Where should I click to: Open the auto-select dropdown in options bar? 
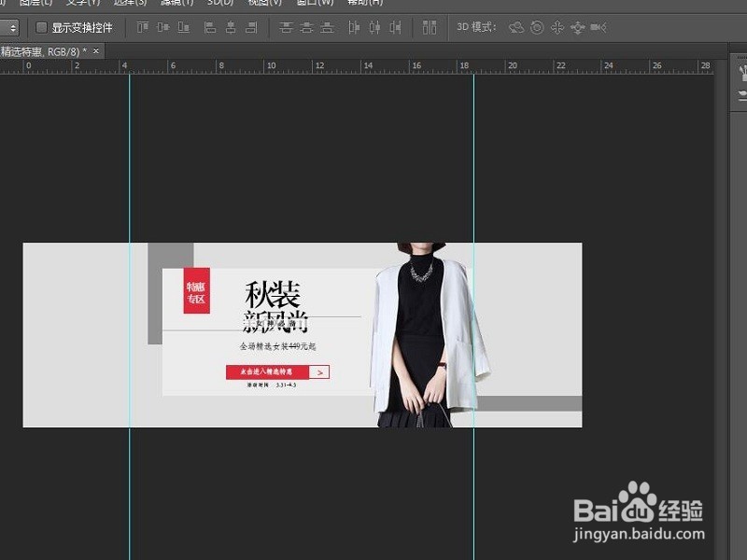(9, 28)
